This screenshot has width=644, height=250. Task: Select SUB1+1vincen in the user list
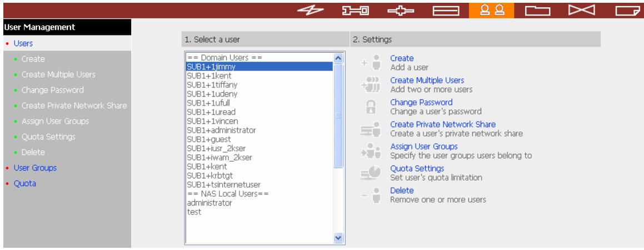[x=259, y=121]
